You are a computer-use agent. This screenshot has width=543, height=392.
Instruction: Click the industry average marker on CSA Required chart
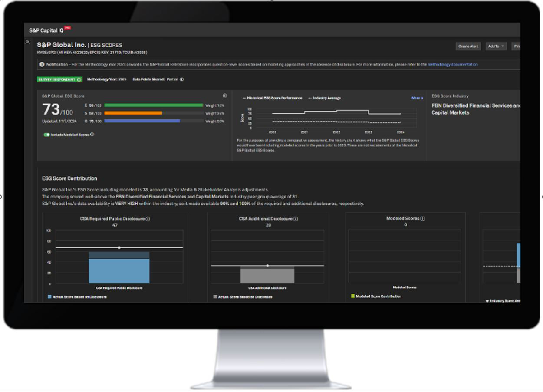[x=119, y=247]
